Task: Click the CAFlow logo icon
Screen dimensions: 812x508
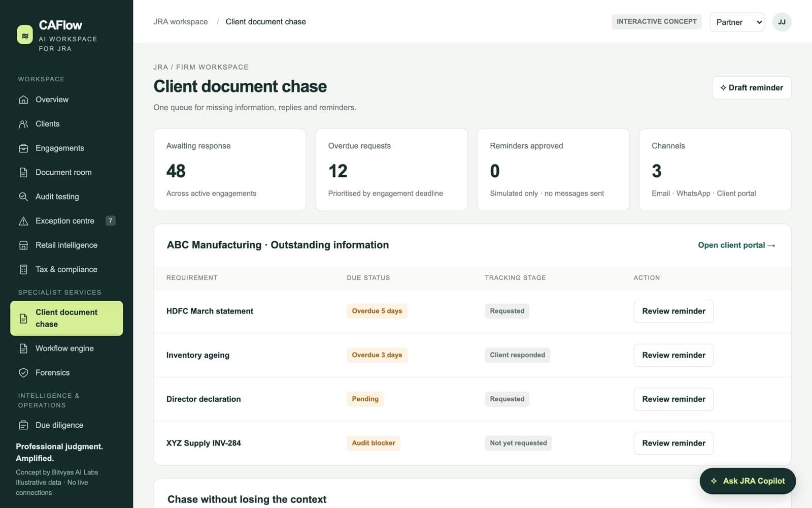Action: (x=25, y=35)
